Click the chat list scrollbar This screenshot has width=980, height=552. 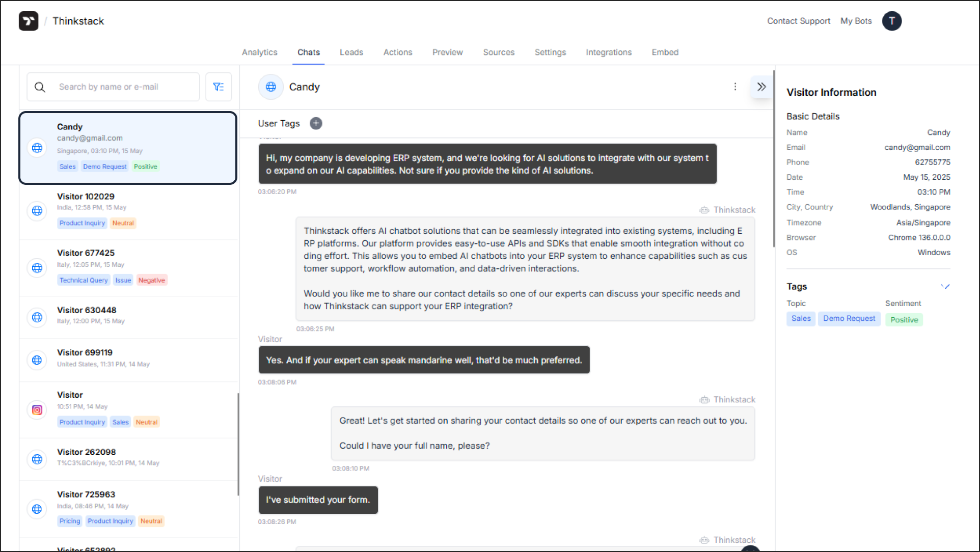(238, 444)
